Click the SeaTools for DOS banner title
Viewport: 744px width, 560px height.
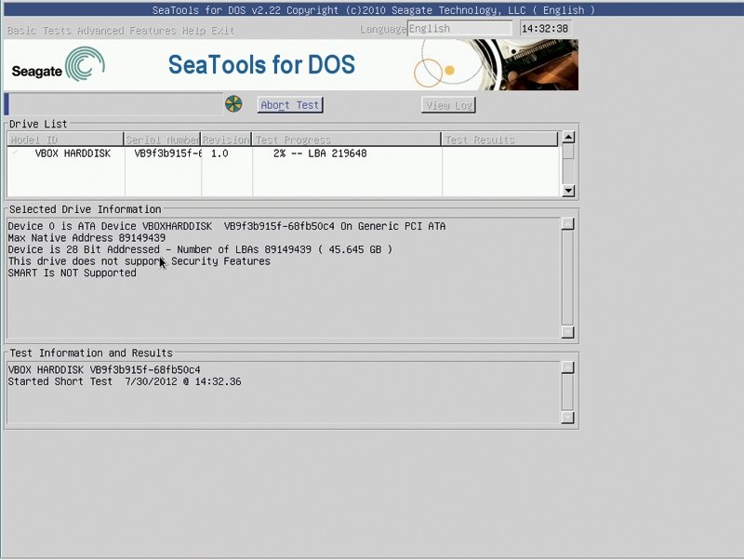click(x=261, y=64)
